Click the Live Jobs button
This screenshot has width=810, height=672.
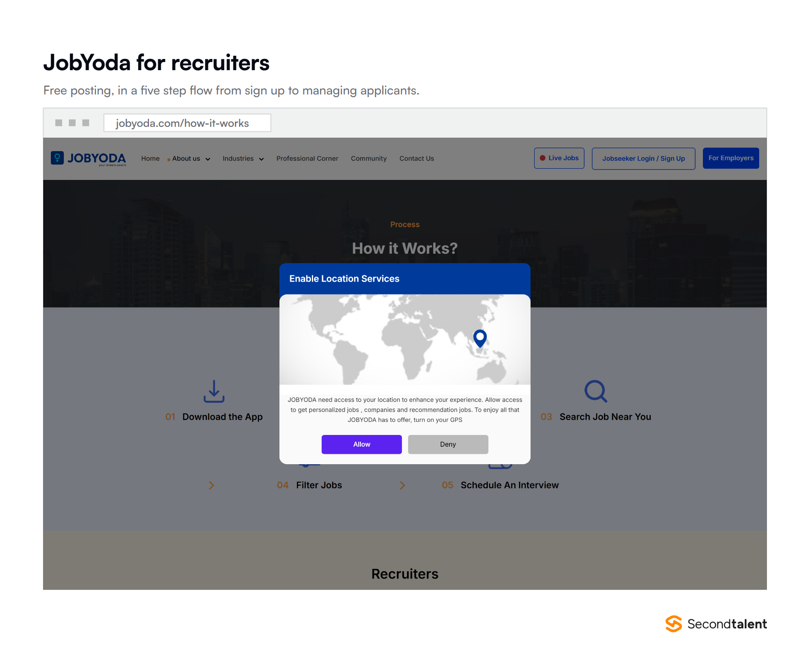click(559, 158)
